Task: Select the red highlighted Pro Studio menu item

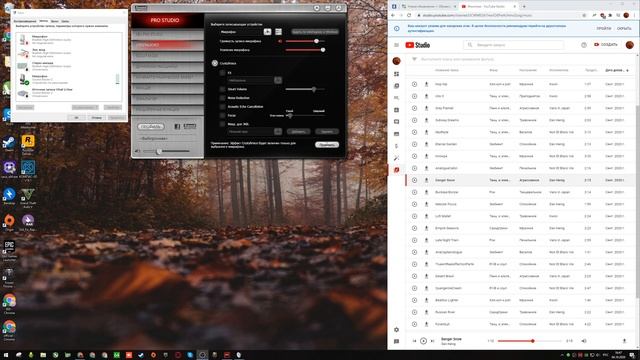Action: (x=167, y=44)
